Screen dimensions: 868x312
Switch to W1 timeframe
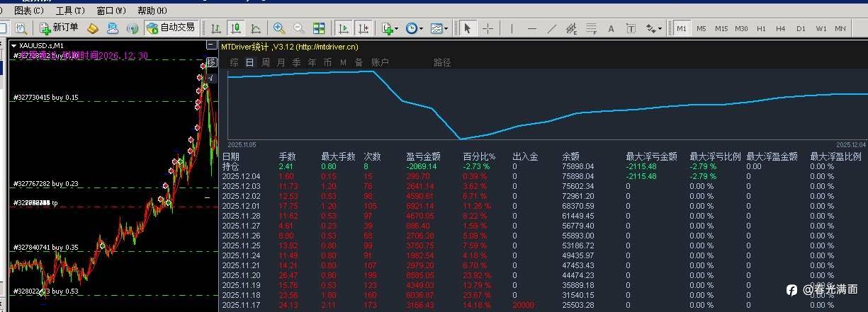pos(821,28)
